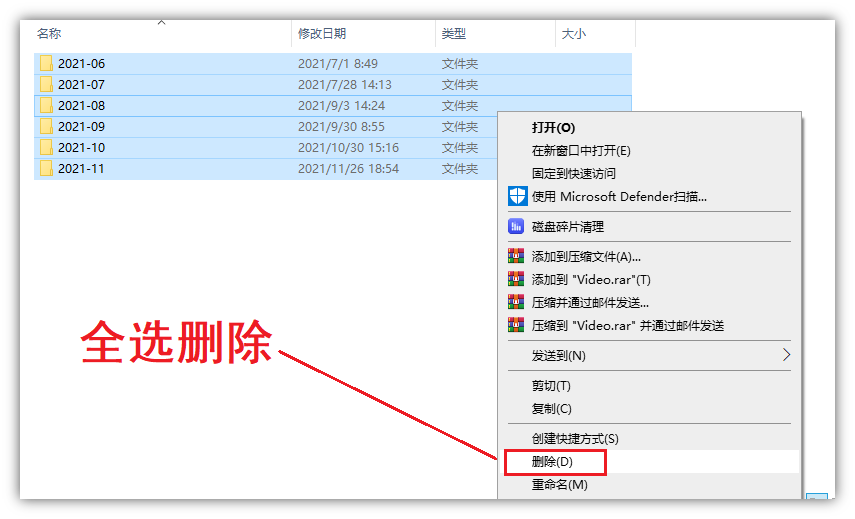855x519 pixels.
Task: Click folder name 2021-10
Action: pos(81,148)
